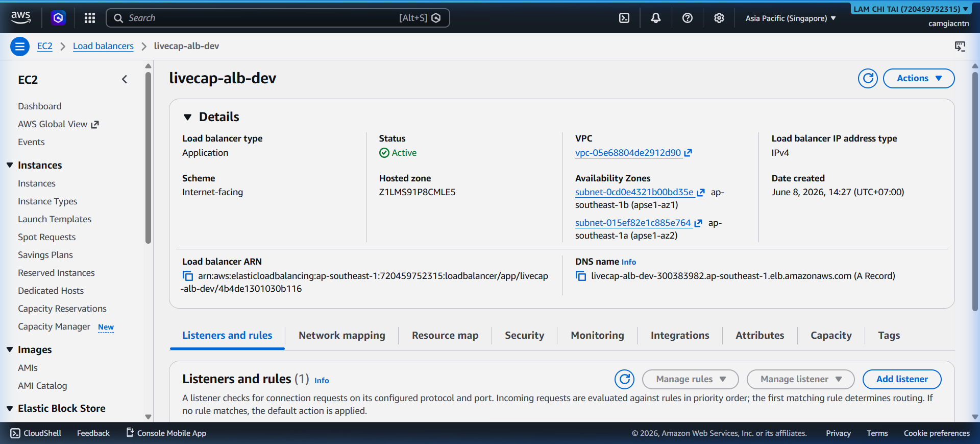This screenshot has width=980, height=444.
Task: Open the Manage rules dropdown
Action: point(690,379)
